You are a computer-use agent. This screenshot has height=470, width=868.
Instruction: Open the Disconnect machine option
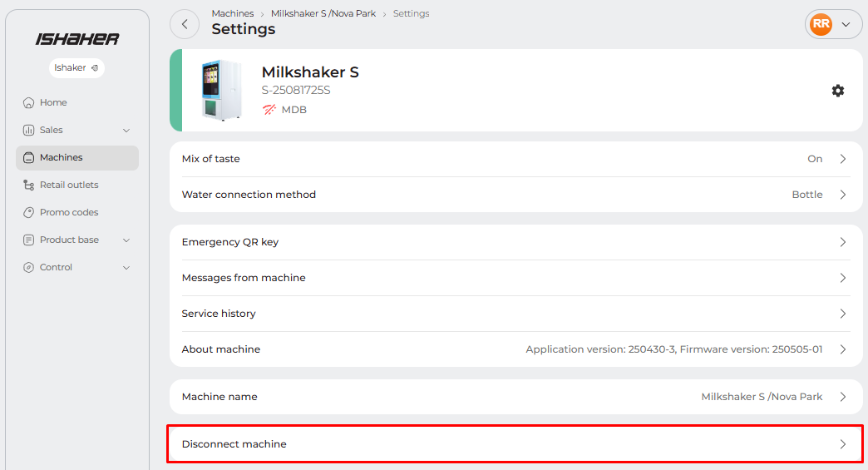tap(515, 444)
